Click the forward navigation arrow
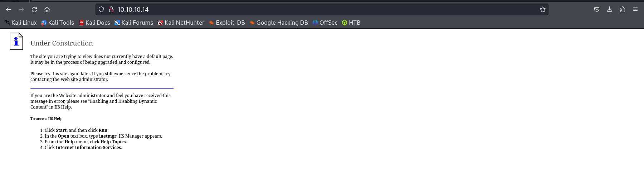The height and width of the screenshot is (196, 644). point(21,10)
